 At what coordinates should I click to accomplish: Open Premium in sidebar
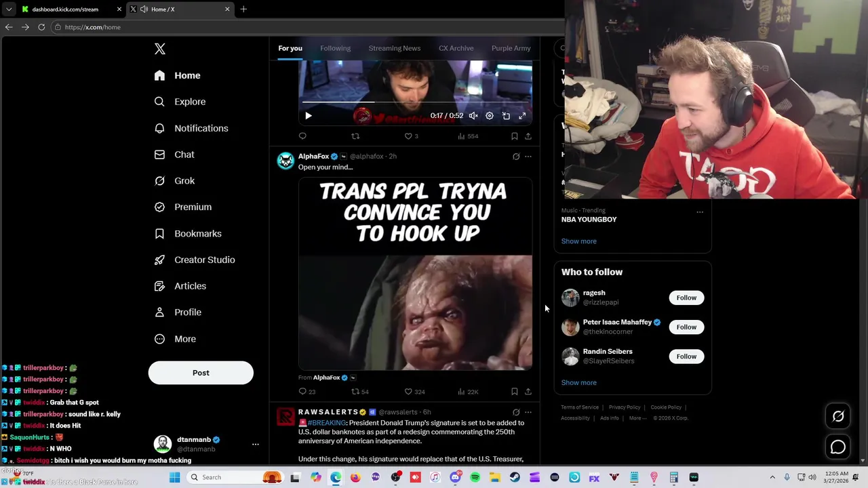click(183, 207)
